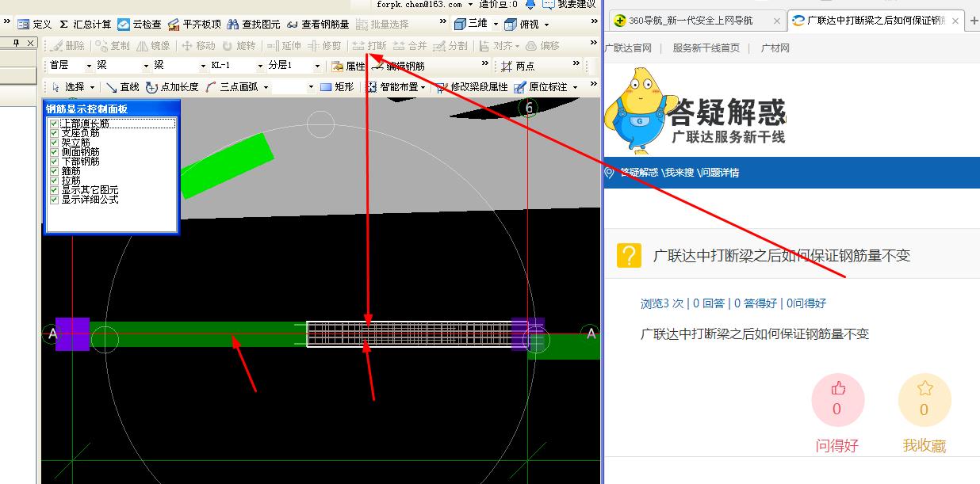Image resolution: width=980 pixels, height=484 pixels.
Task: Expand 选择 tool dropdown arrow
Action: point(92,87)
